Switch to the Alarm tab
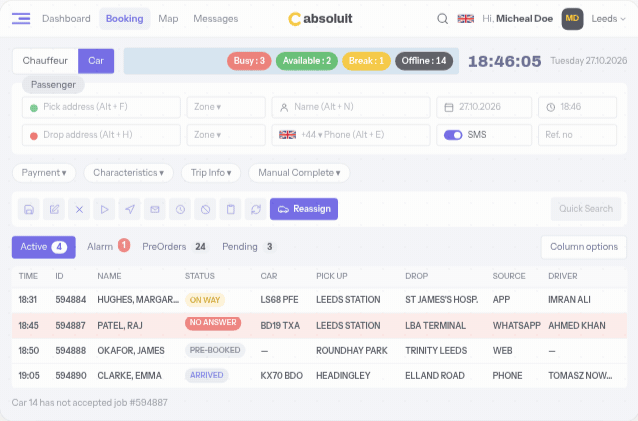Image resolution: width=638 pixels, height=421 pixels. (108, 246)
